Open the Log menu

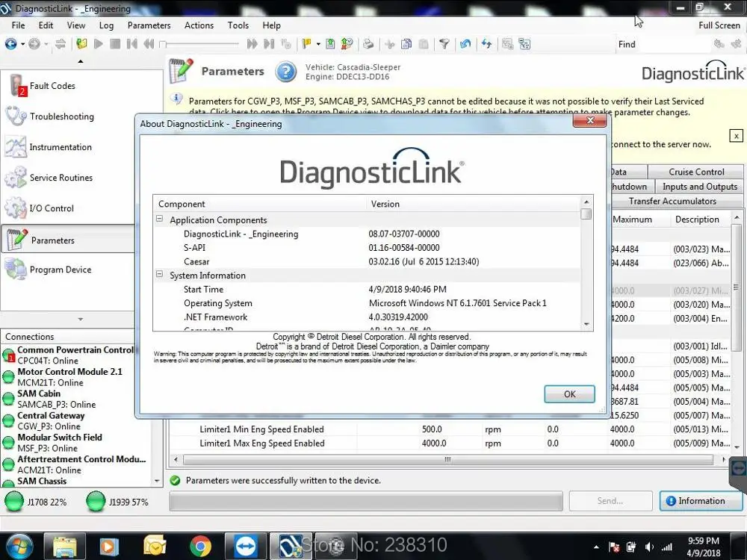(x=106, y=25)
